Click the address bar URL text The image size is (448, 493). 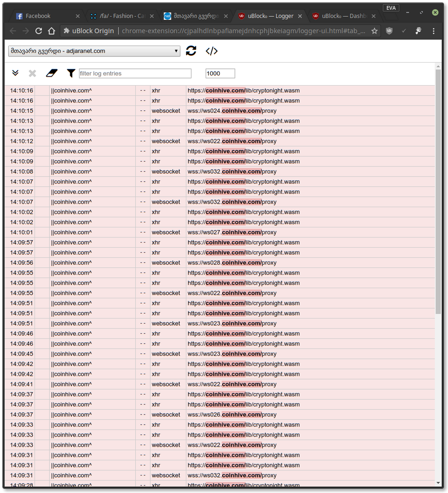[x=243, y=31]
